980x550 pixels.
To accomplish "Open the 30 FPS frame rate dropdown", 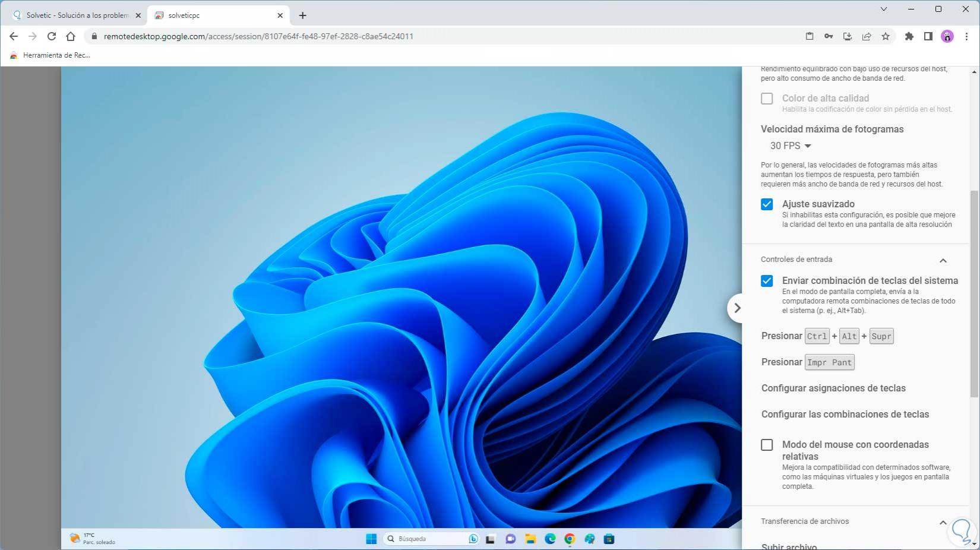I will 791,146.
